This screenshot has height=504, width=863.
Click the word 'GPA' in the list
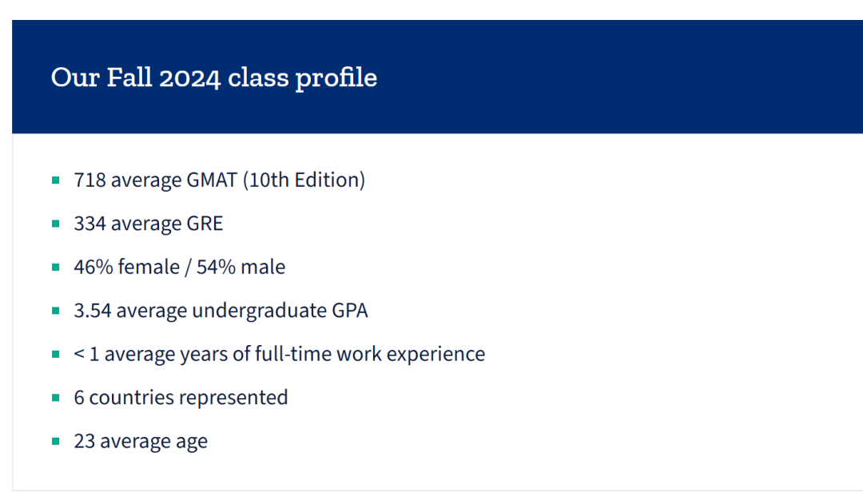coord(350,310)
